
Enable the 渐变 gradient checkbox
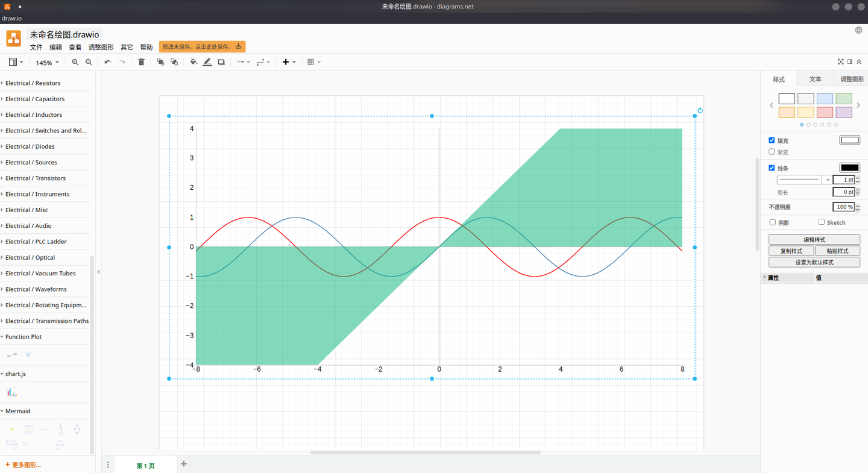(x=772, y=151)
